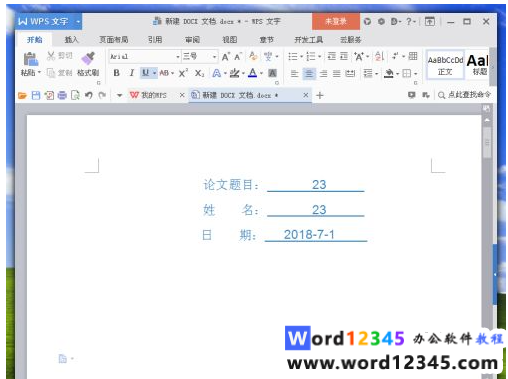Apply the paragraph shading fill color

click(x=388, y=73)
